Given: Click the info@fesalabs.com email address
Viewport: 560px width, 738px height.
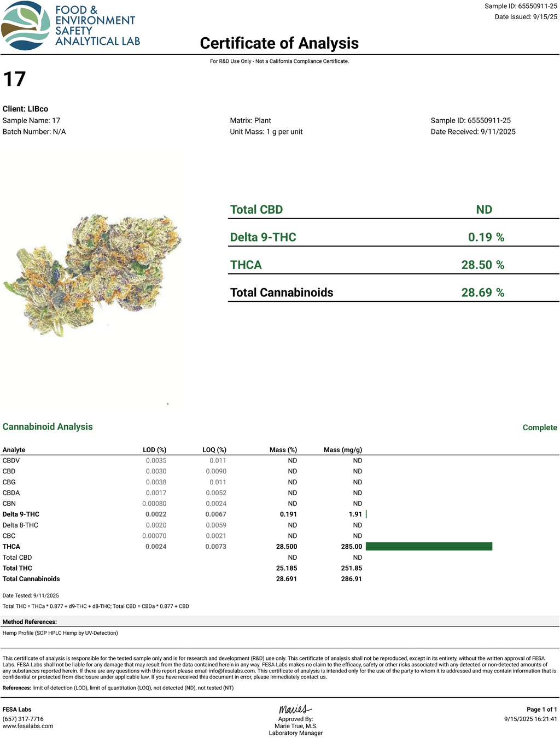Looking at the screenshot, I should pos(232,671).
